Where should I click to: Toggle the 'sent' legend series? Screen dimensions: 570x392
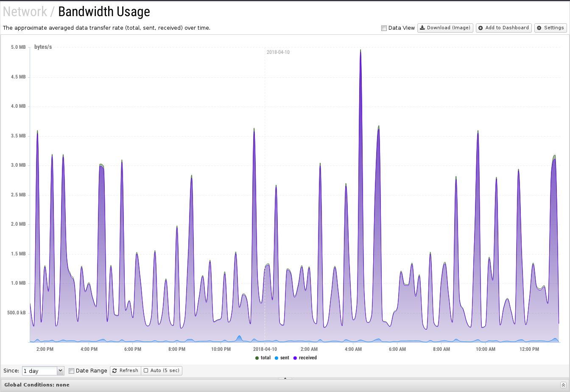point(282,358)
